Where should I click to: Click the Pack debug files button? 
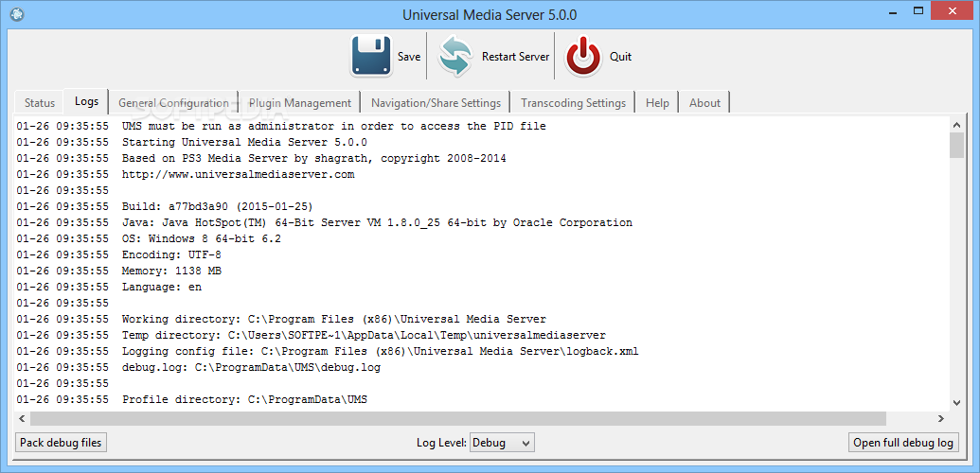point(61,443)
